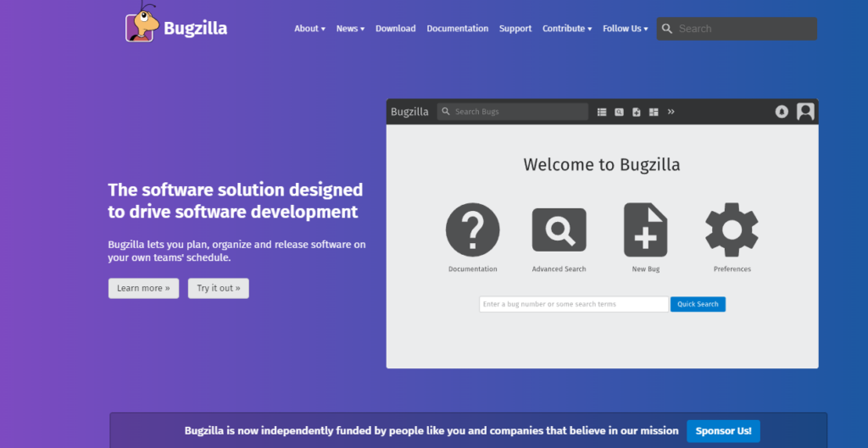The image size is (868, 448).
Task: Click the large Documentation question mark icon
Action: 473,230
